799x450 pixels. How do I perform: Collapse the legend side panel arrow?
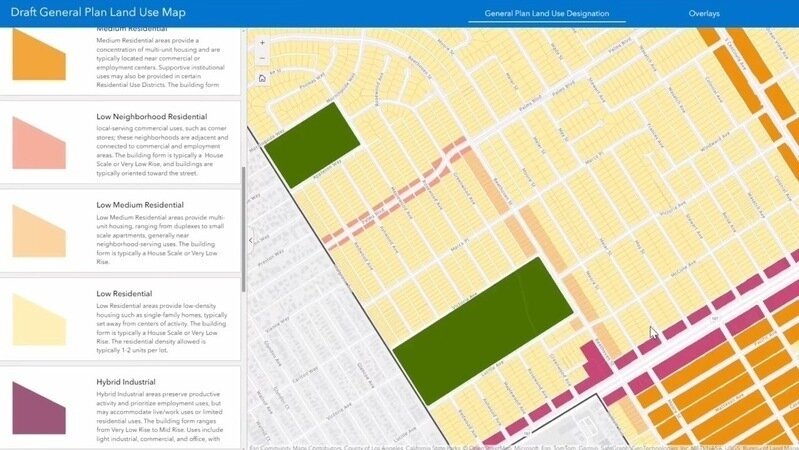click(x=250, y=239)
